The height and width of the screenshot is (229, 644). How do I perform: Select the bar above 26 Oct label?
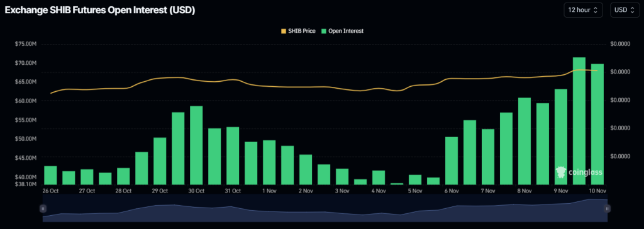pos(50,175)
